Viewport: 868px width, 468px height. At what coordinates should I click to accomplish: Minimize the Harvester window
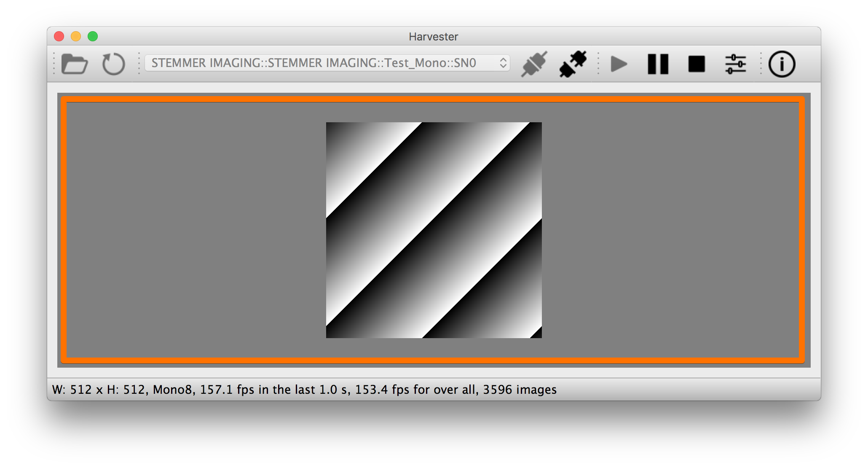76,36
